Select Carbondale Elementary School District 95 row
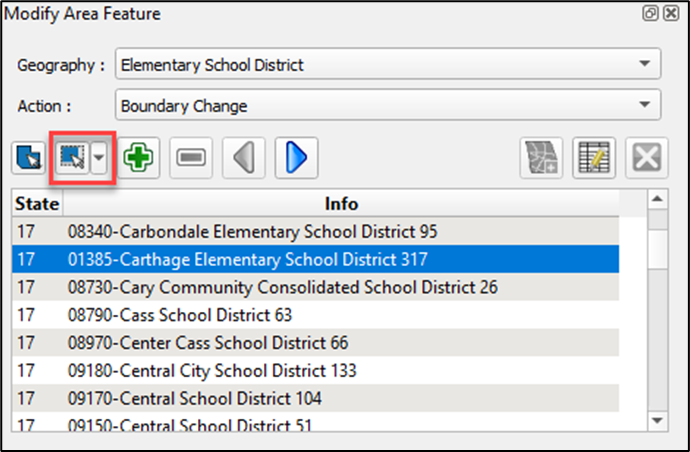This screenshot has height=452, width=690. pos(252,231)
